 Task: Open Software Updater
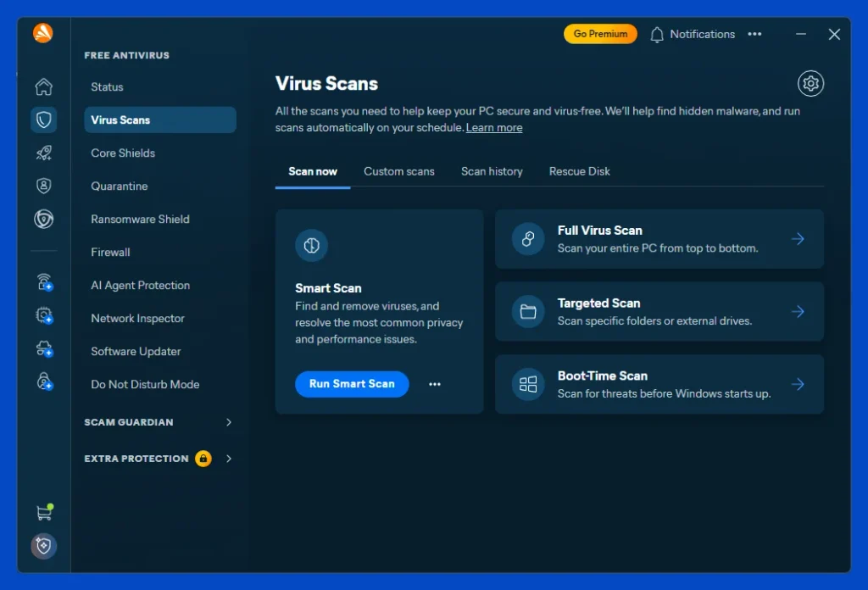160,352
